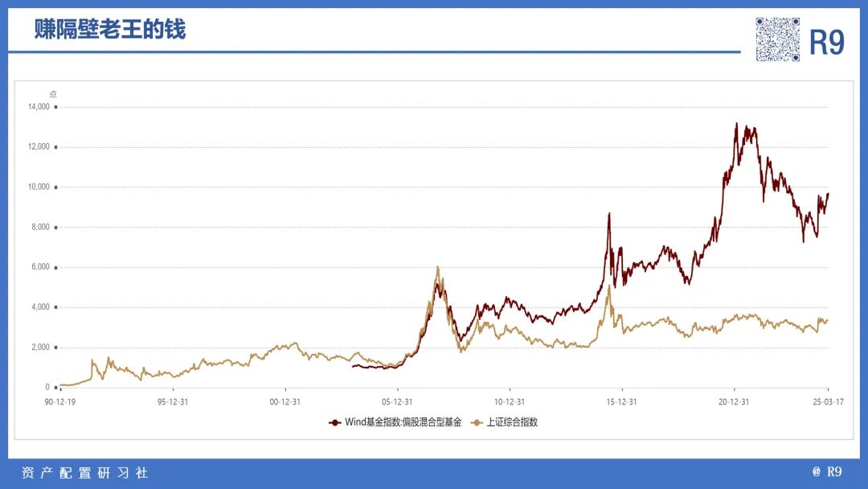The height and width of the screenshot is (489, 868).
Task: Click the 14,000 y-axis label
Action: [x=38, y=107]
